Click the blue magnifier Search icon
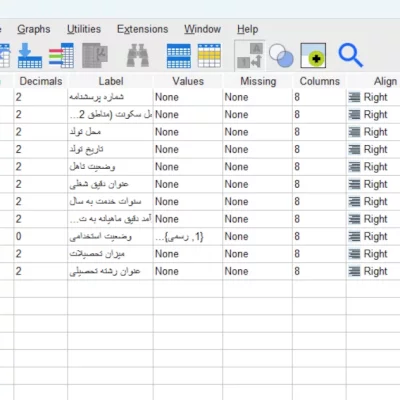This screenshot has width=400, height=400. [x=350, y=56]
